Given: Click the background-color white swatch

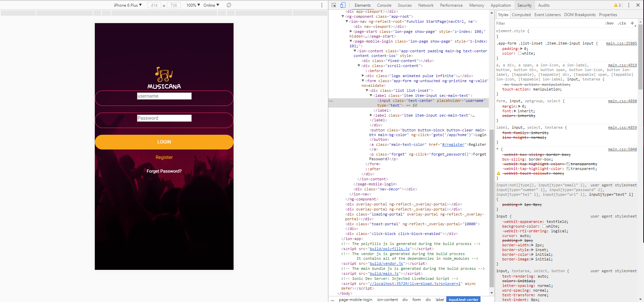Looking at the screenshot, I should 544,226.
